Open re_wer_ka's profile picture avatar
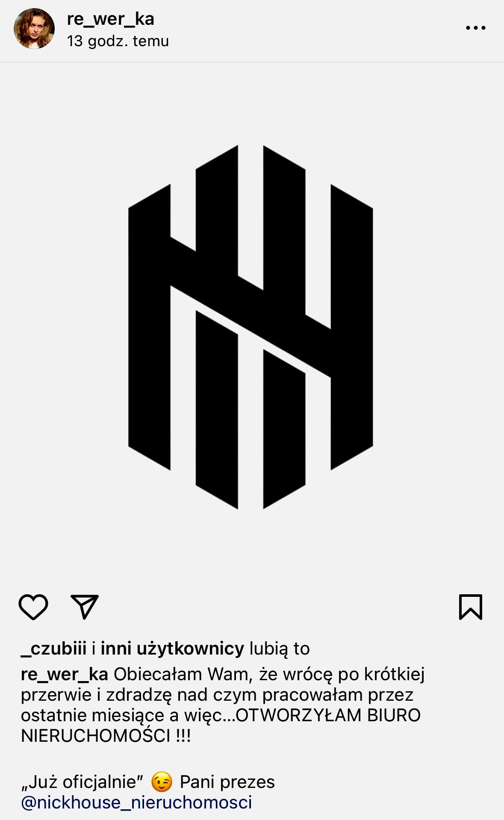 34,29
